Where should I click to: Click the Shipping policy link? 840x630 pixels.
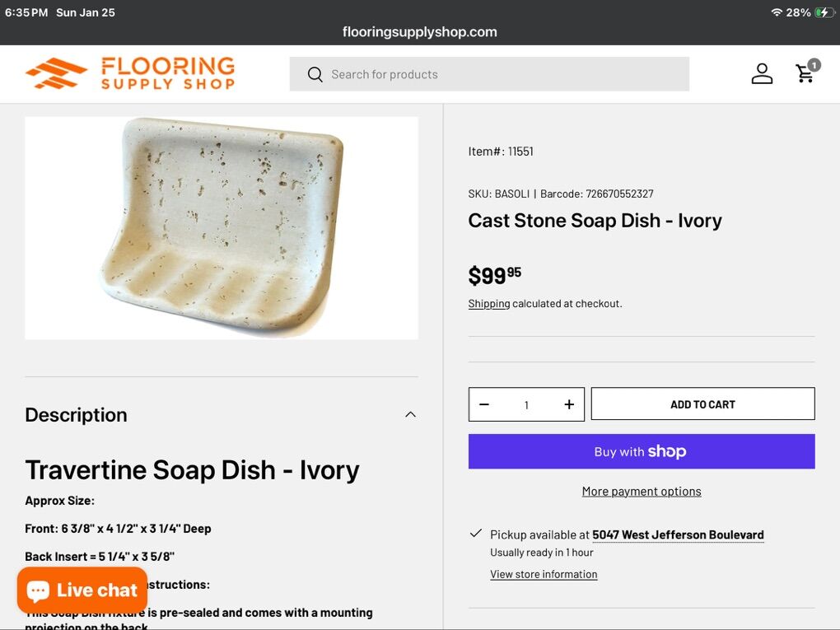point(489,304)
